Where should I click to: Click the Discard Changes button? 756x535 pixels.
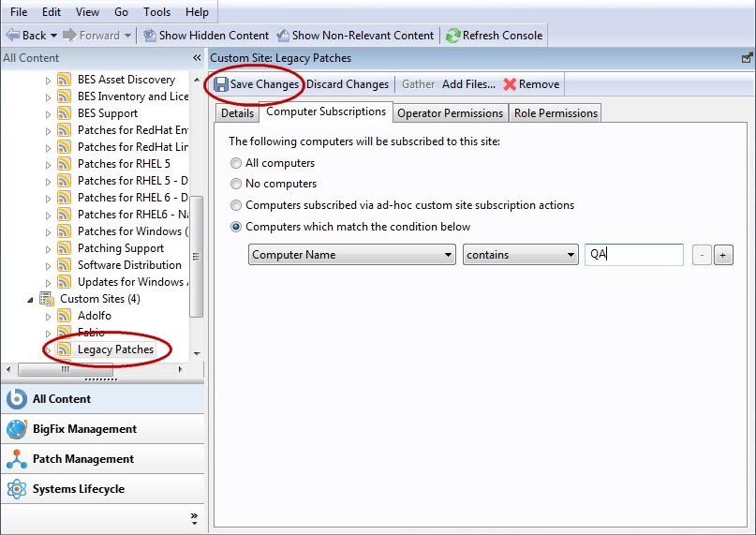[348, 84]
